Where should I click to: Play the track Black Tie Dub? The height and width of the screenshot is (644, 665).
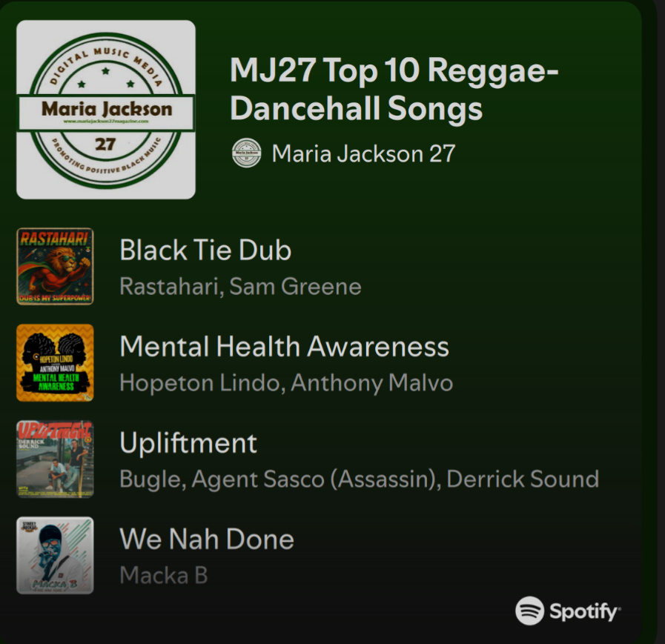point(205,250)
